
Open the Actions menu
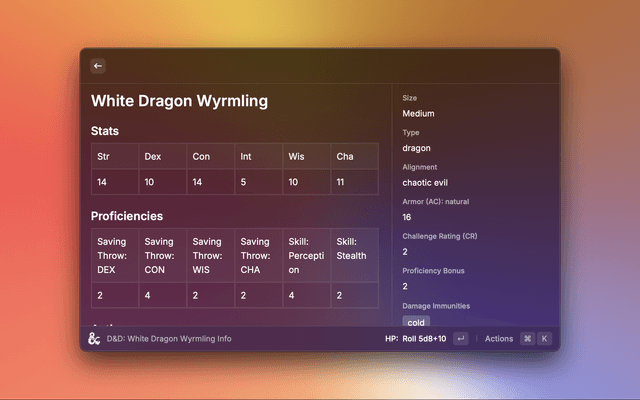(x=498, y=339)
